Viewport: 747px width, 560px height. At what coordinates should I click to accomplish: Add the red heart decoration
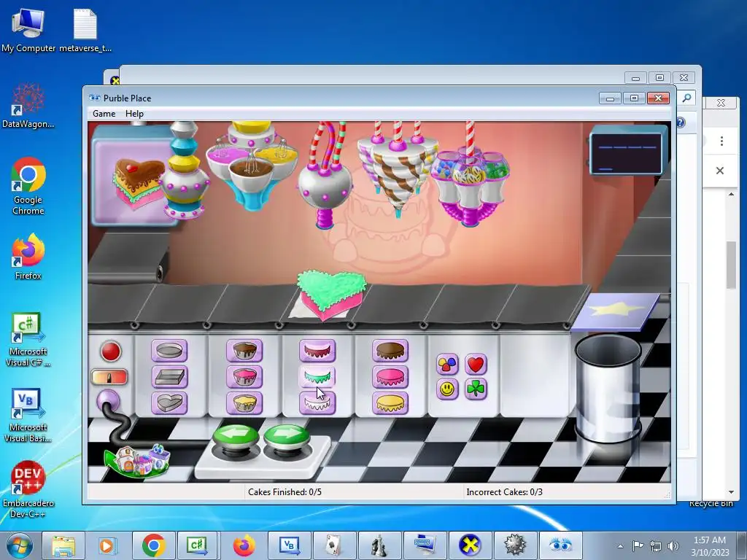pos(476,365)
